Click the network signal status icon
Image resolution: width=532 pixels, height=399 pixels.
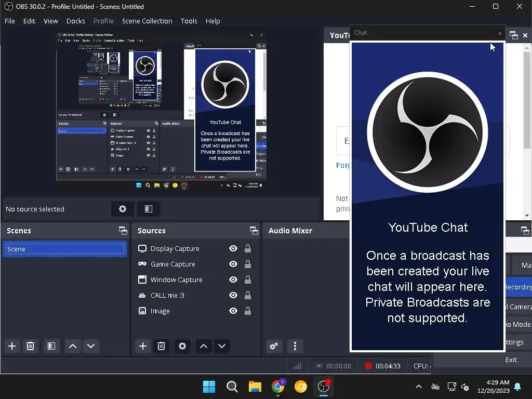tap(297, 366)
